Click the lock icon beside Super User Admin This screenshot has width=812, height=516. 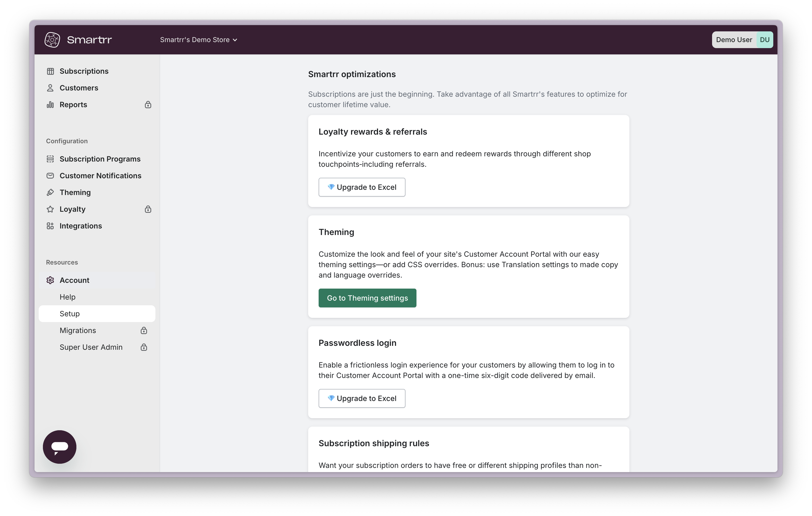point(144,347)
